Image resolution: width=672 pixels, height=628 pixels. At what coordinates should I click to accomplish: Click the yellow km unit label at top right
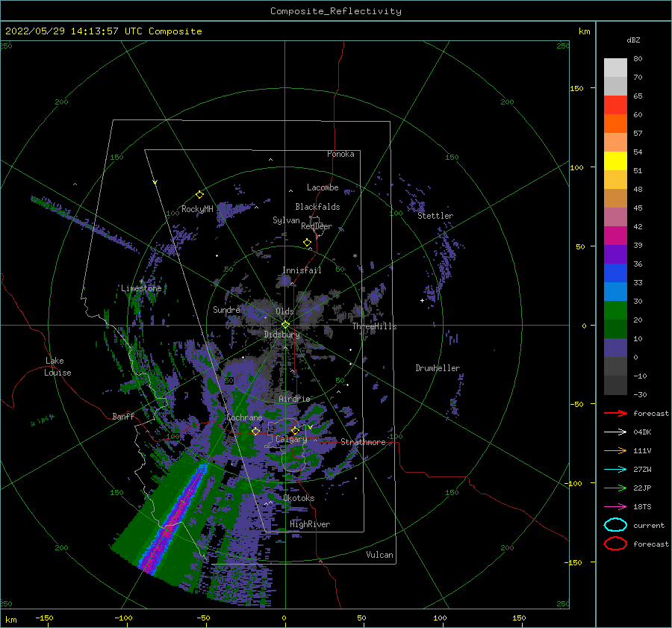584,31
